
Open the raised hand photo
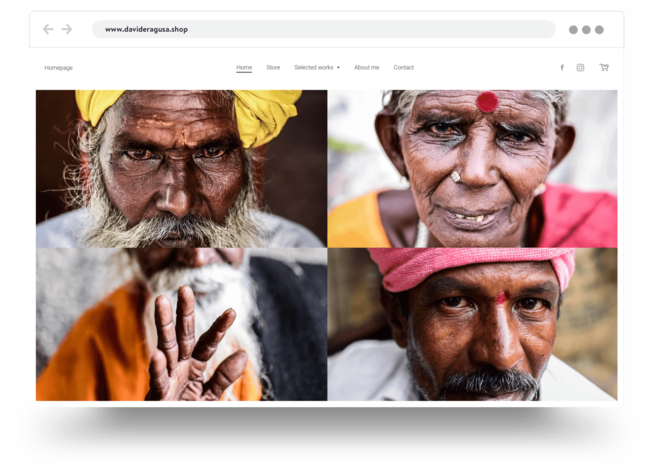[x=181, y=324]
